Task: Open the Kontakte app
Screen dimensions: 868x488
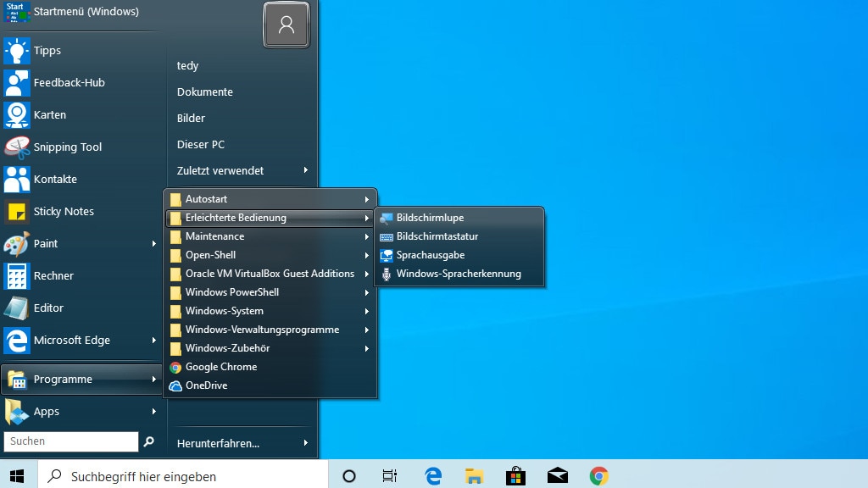Action: coord(53,179)
